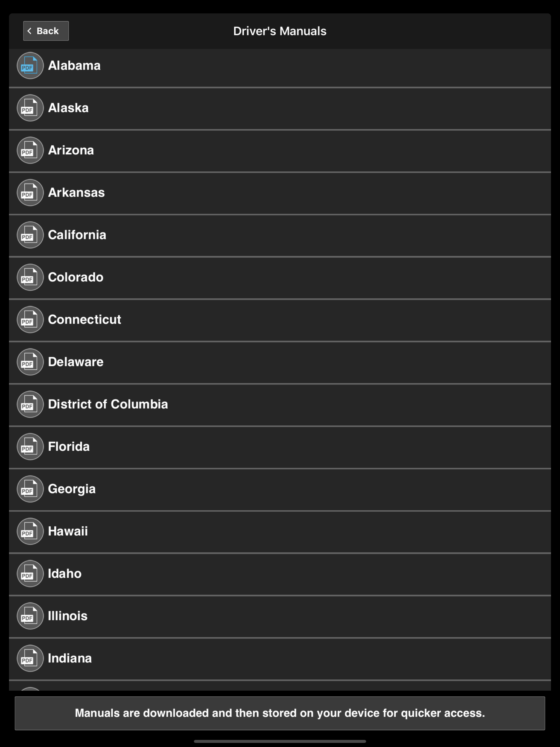The image size is (560, 747).
Task: Click the Alaska PDF document icon
Action: 30,108
